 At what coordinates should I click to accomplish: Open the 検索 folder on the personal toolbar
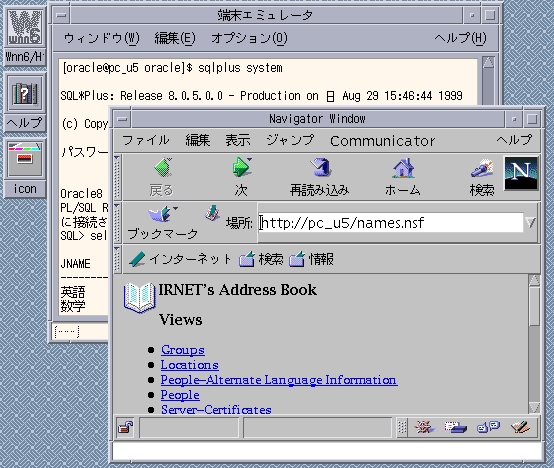click(x=261, y=259)
